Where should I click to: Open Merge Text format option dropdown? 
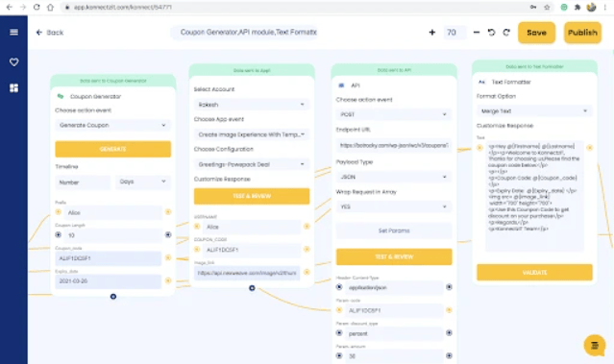pos(534,111)
